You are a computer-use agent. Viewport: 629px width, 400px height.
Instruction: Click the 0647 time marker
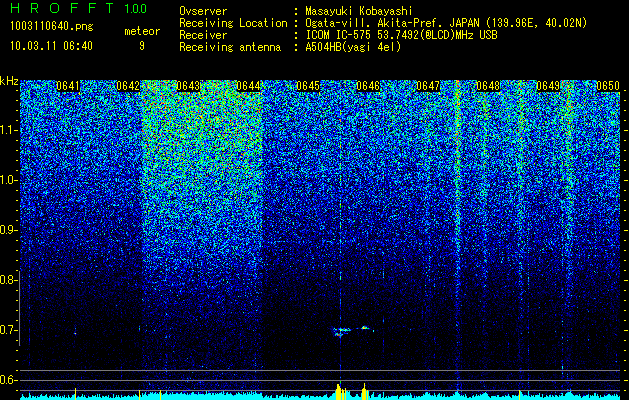tap(428, 86)
